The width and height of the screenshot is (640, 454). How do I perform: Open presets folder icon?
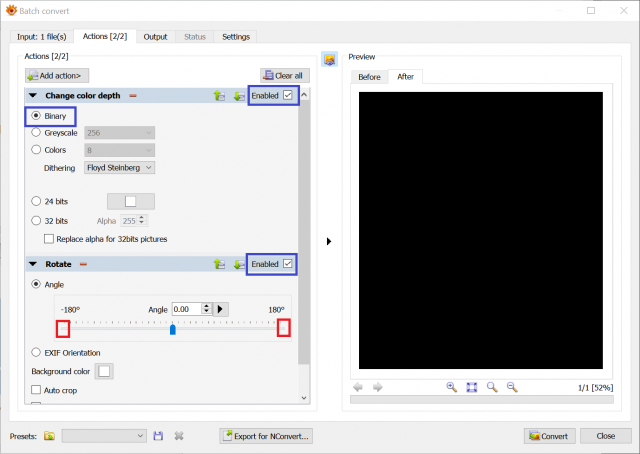(x=49, y=436)
